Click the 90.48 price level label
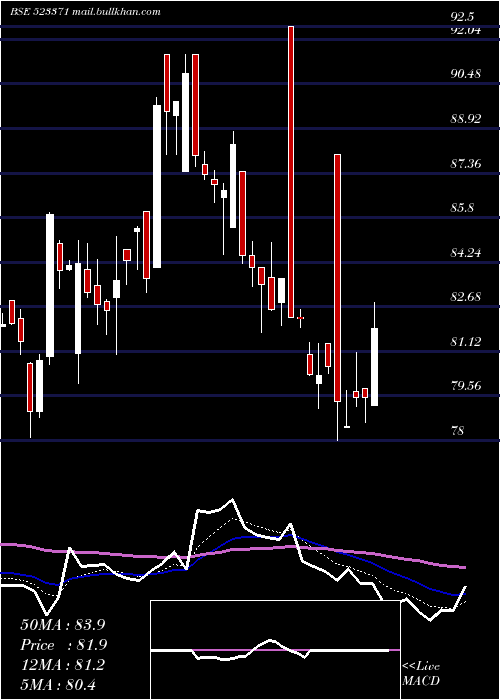 coord(466,74)
